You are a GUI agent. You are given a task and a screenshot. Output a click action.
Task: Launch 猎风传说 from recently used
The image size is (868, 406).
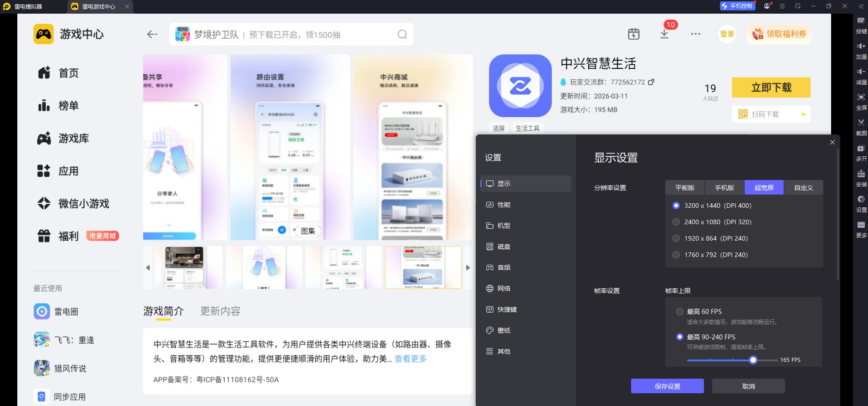click(60, 368)
